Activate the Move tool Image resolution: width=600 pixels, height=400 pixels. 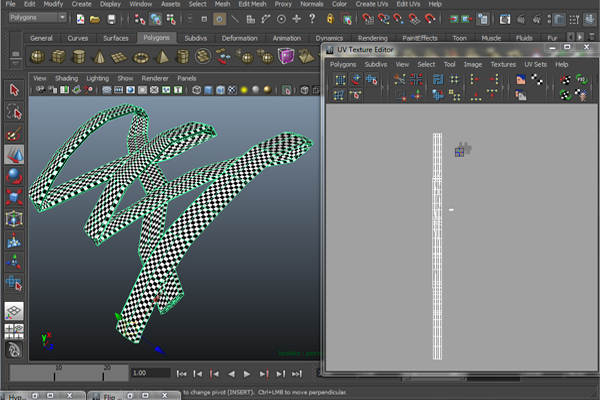(14, 155)
